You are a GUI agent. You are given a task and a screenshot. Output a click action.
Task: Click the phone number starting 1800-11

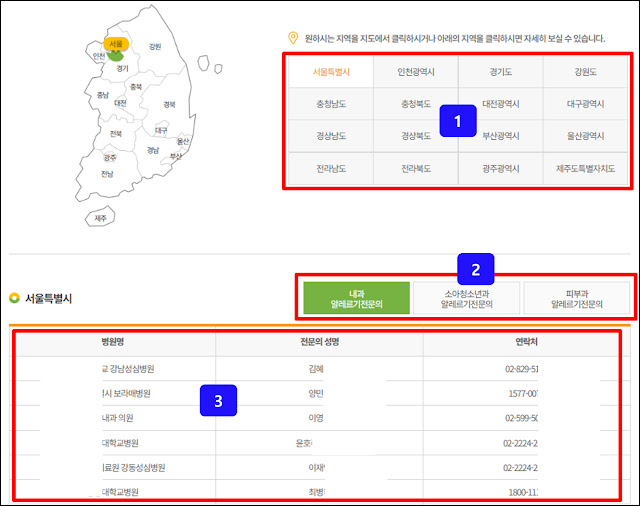pyautogui.click(x=523, y=492)
